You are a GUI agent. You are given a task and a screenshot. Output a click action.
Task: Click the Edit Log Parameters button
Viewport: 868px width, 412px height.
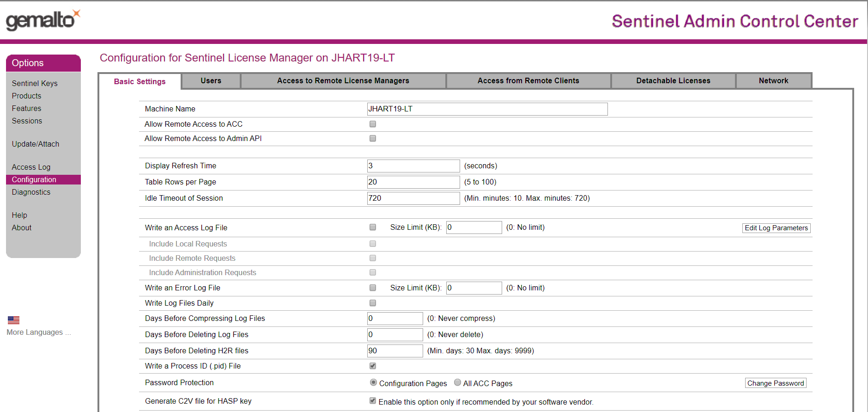(776, 228)
